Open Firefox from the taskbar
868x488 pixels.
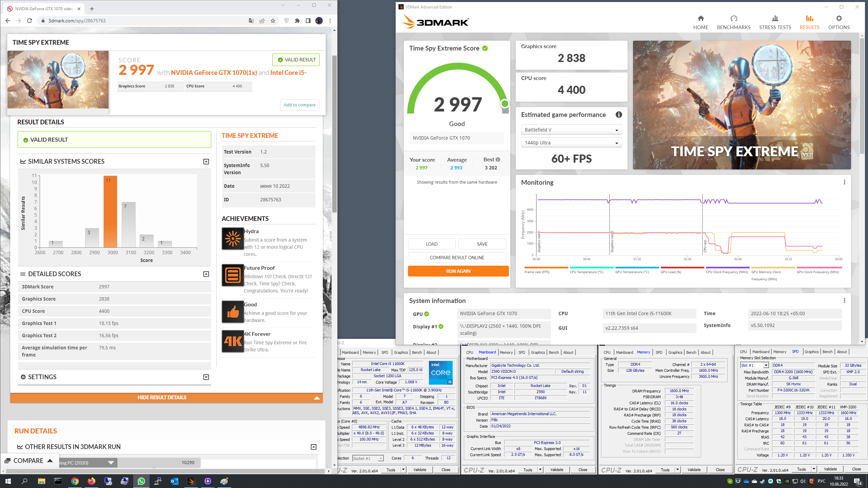pyautogui.click(x=91, y=481)
